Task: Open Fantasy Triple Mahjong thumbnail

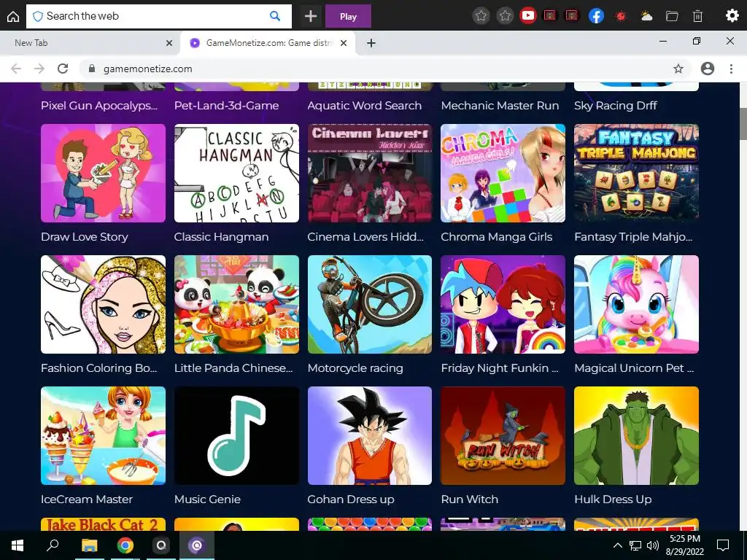Action: [636, 174]
